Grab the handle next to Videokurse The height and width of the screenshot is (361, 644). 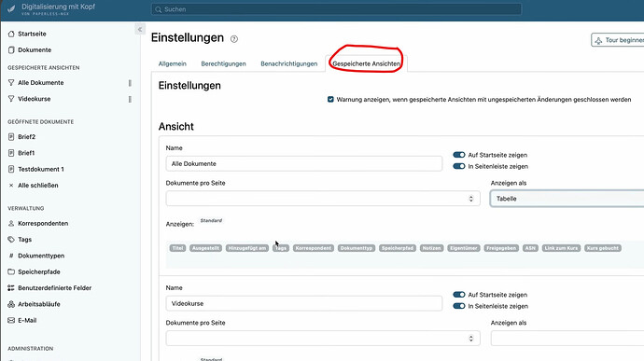(130, 99)
